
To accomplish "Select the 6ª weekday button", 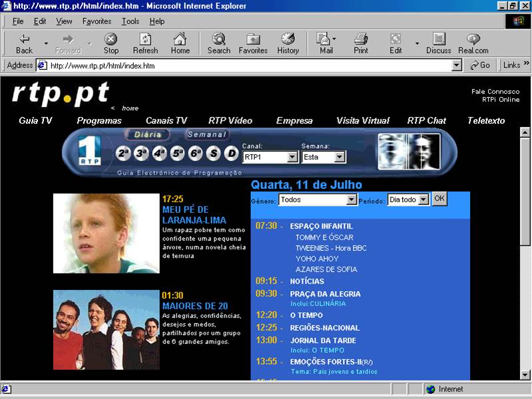I will [196, 154].
